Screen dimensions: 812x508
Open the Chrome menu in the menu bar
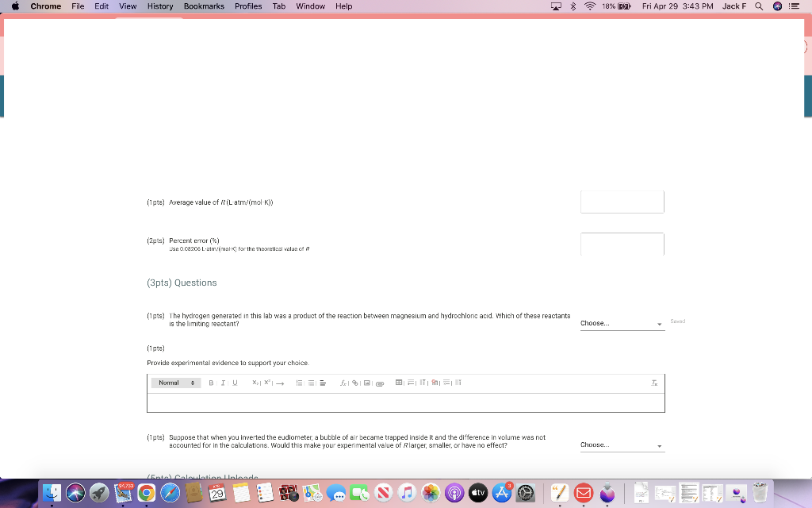click(x=45, y=6)
